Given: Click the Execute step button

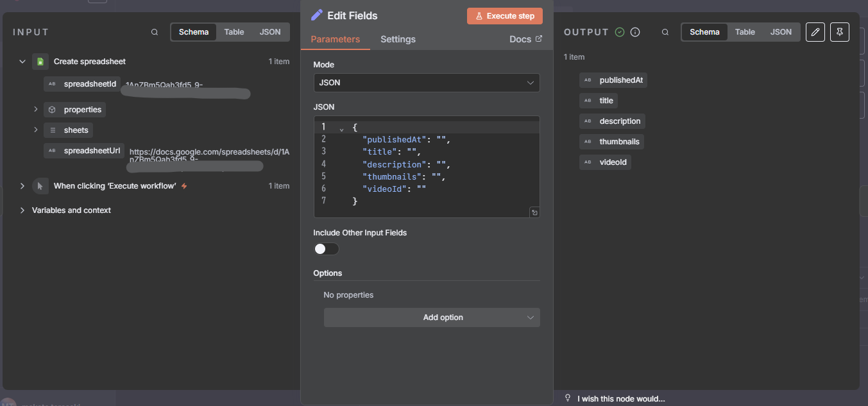Looking at the screenshot, I should [505, 16].
